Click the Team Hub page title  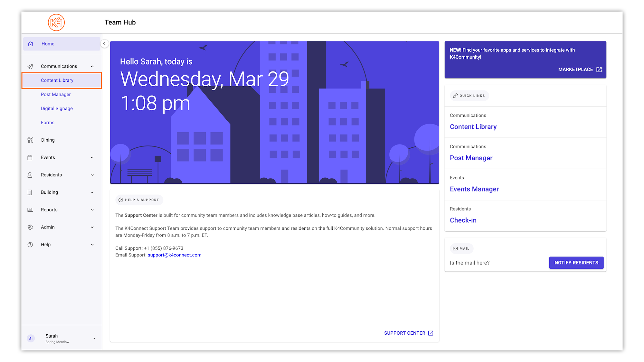[120, 22]
